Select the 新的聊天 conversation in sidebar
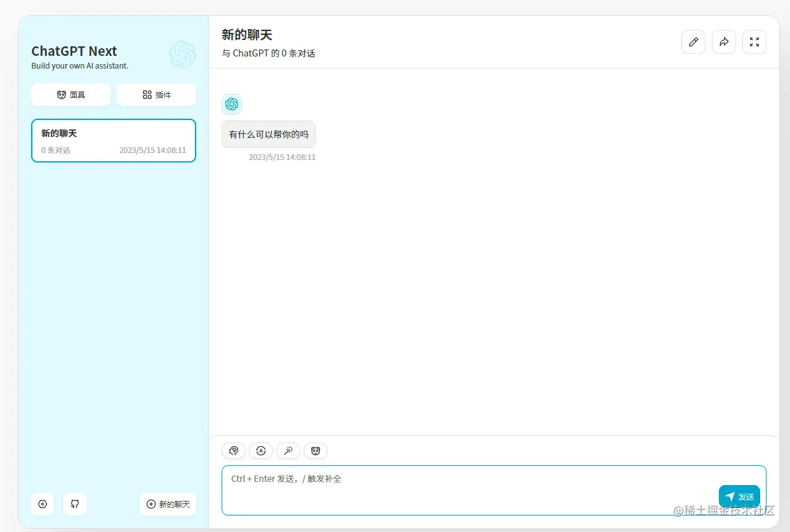 (114, 141)
